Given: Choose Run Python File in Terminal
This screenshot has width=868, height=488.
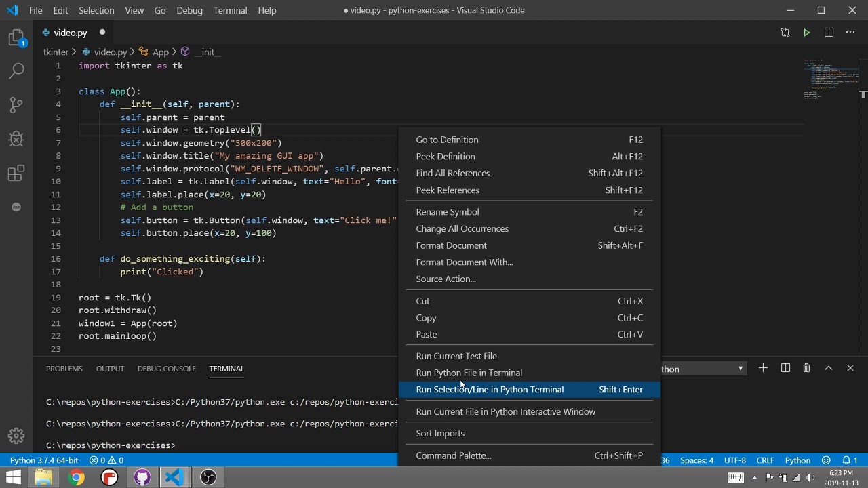Looking at the screenshot, I should click(x=469, y=373).
